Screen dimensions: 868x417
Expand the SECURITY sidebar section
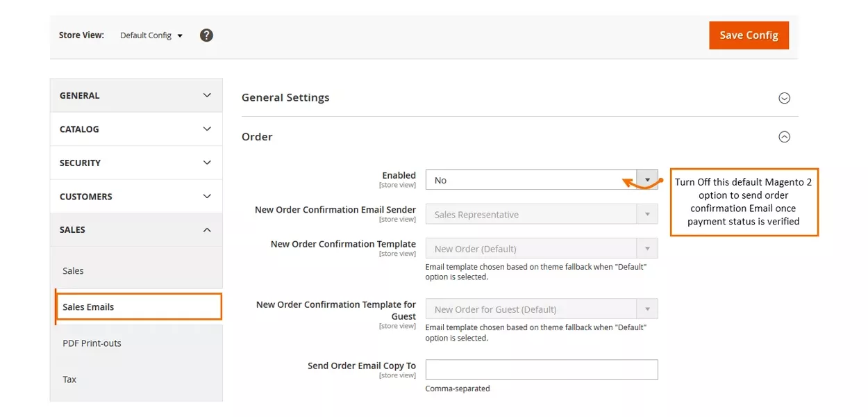[x=136, y=163]
